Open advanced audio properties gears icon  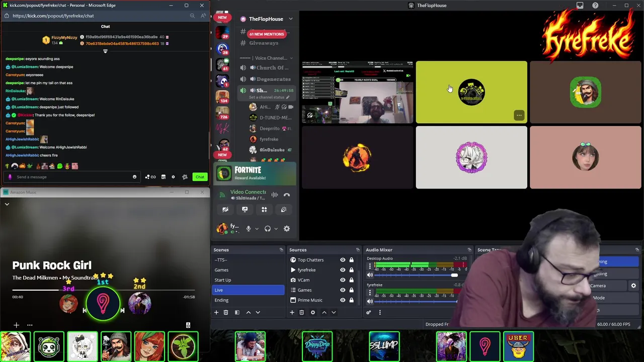tap(368, 313)
